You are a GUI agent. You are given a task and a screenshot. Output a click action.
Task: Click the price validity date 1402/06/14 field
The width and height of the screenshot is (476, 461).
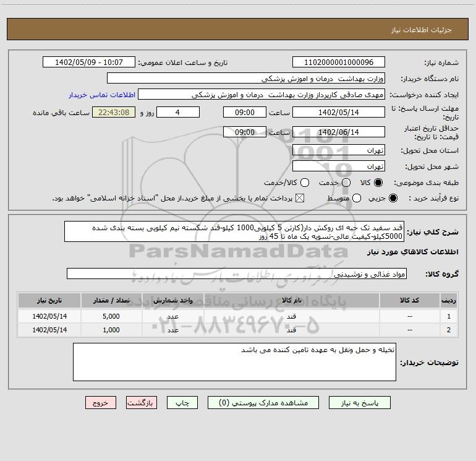click(339, 132)
